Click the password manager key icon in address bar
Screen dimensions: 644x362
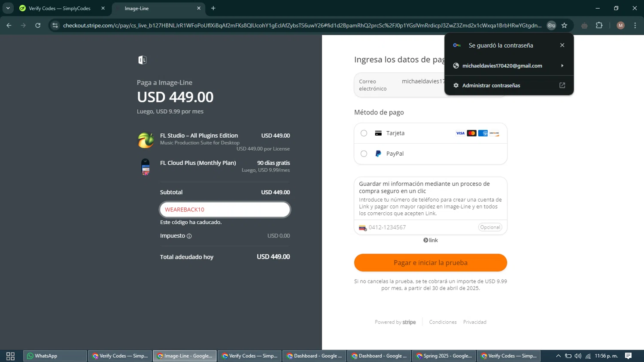coord(551,25)
